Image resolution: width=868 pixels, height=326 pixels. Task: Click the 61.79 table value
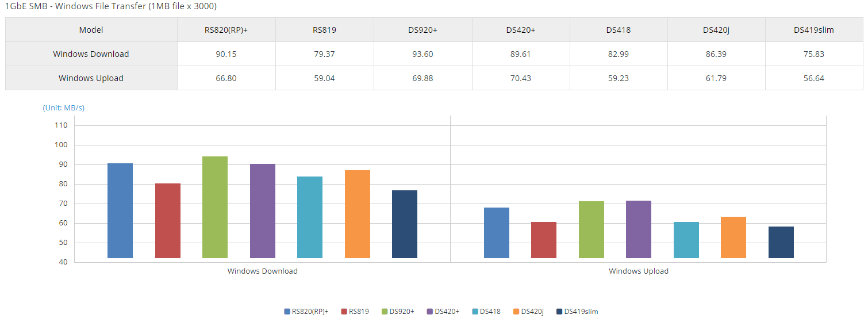[x=716, y=78]
